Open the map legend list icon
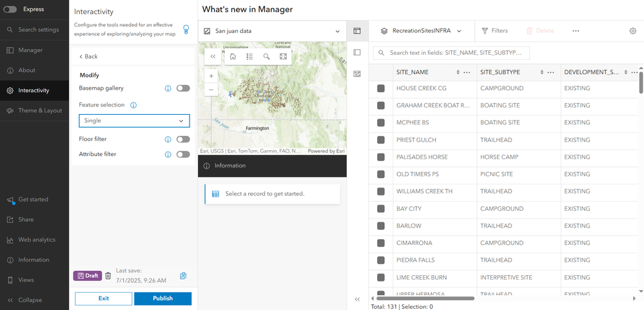Viewport: 644px width, 310px height. coord(249,57)
